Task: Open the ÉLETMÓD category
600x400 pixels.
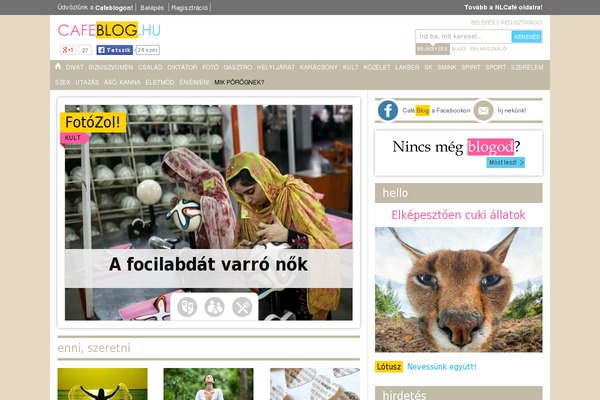Action: [x=160, y=82]
